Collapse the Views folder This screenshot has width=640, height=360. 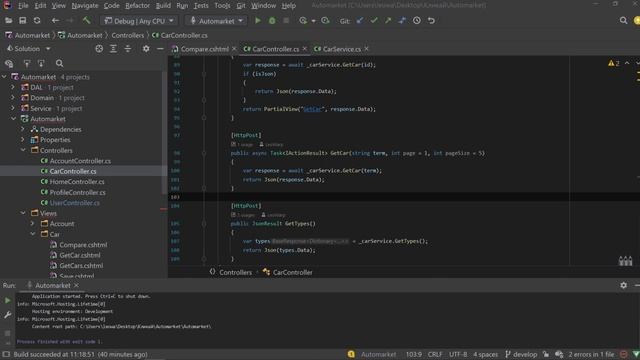(23, 213)
